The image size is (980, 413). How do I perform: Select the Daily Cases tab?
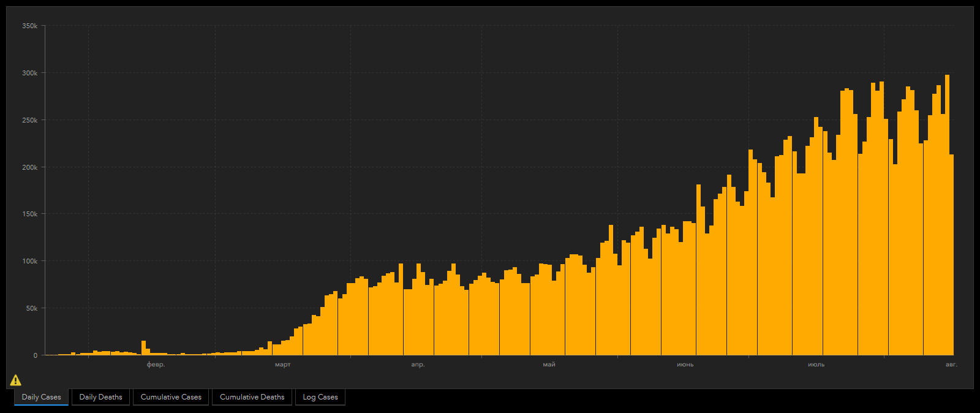(41, 397)
